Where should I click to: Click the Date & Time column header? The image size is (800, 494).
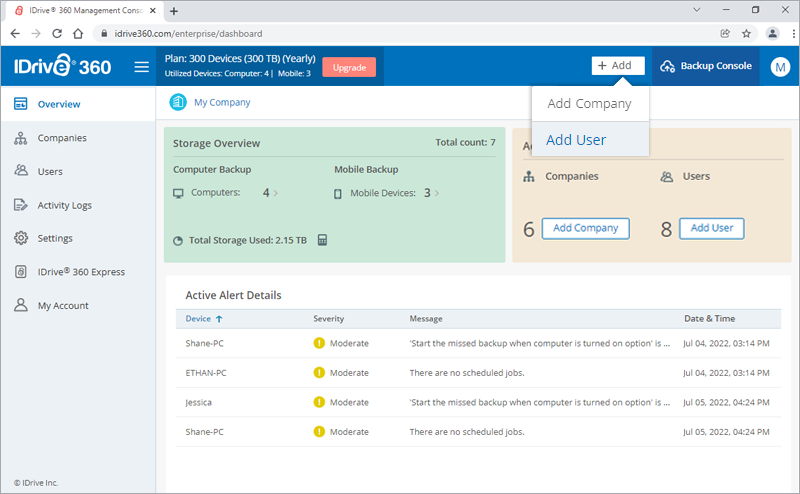pyautogui.click(x=710, y=318)
